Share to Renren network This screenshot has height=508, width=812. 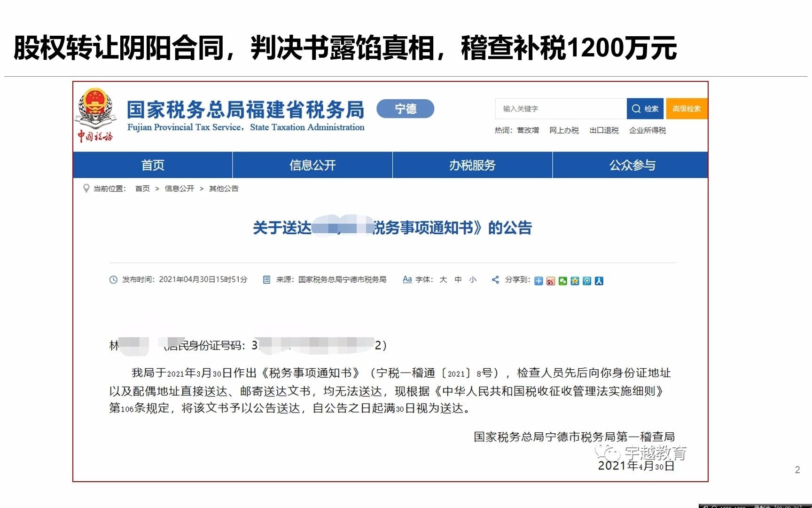coord(599,281)
